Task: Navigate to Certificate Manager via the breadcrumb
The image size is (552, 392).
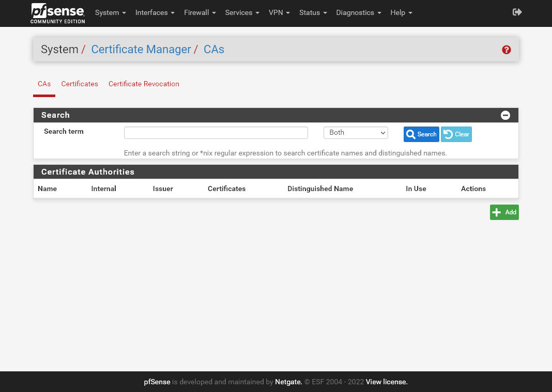Action: (141, 49)
